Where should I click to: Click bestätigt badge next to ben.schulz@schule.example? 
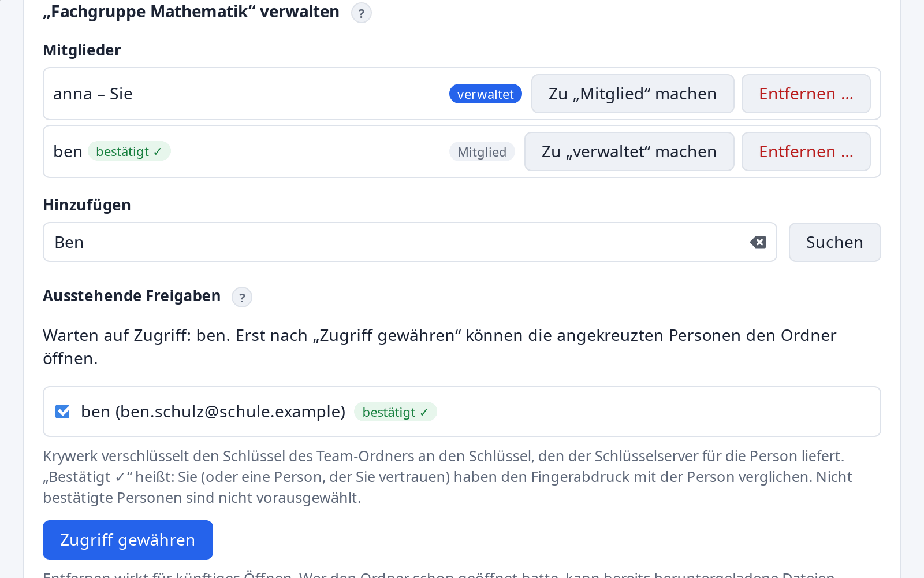[x=395, y=412]
